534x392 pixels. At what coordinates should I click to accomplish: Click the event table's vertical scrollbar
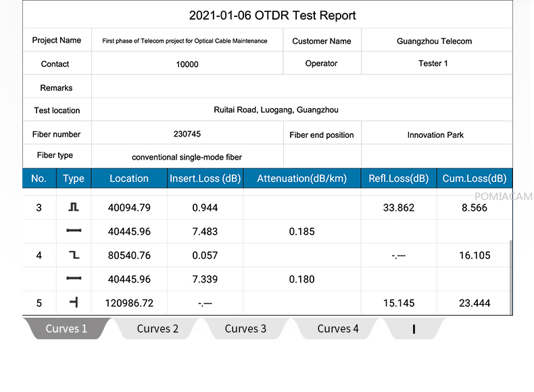511,277
